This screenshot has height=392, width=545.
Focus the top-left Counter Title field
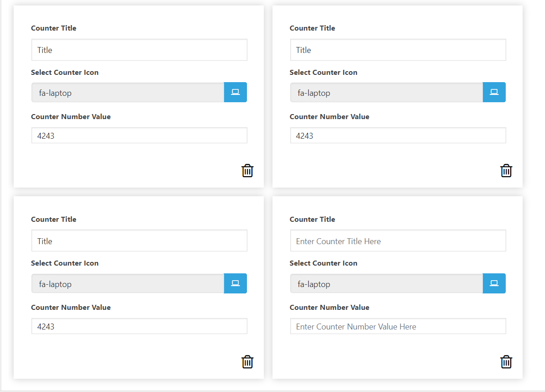point(139,50)
